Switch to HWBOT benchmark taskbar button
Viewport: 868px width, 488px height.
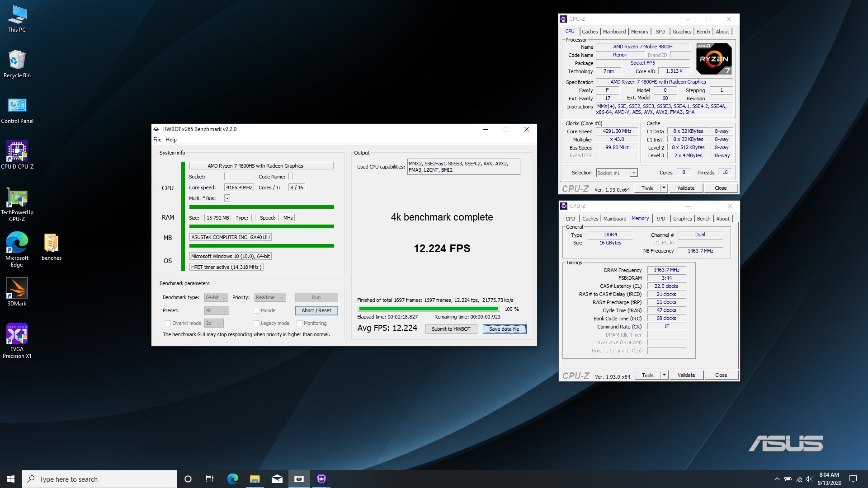coord(299,479)
